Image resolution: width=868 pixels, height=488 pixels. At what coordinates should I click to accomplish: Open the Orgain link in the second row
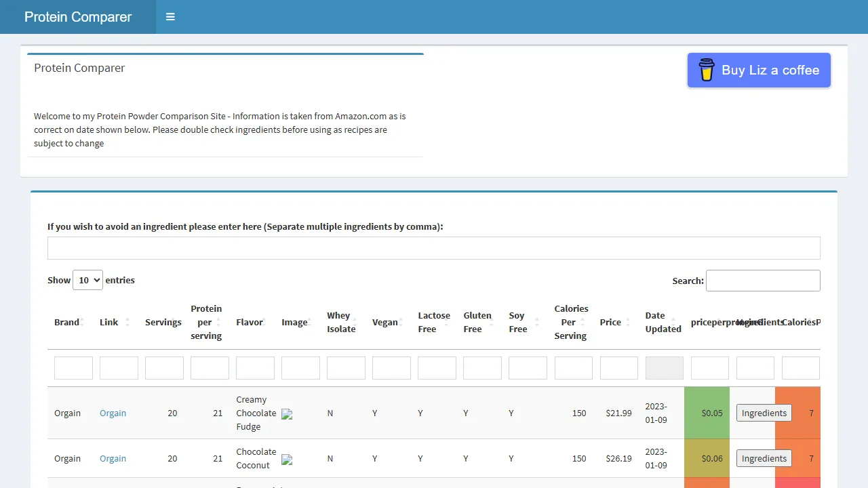coord(113,458)
